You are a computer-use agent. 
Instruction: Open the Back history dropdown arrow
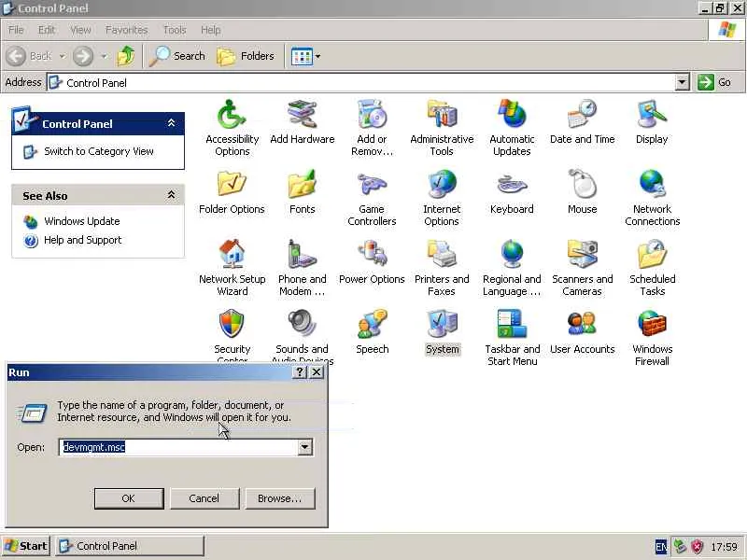tap(63, 56)
